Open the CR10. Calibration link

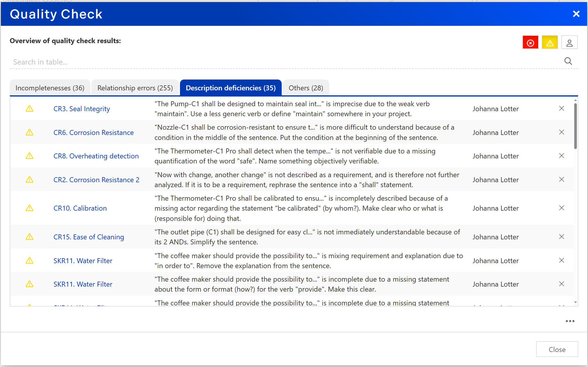(x=80, y=208)
